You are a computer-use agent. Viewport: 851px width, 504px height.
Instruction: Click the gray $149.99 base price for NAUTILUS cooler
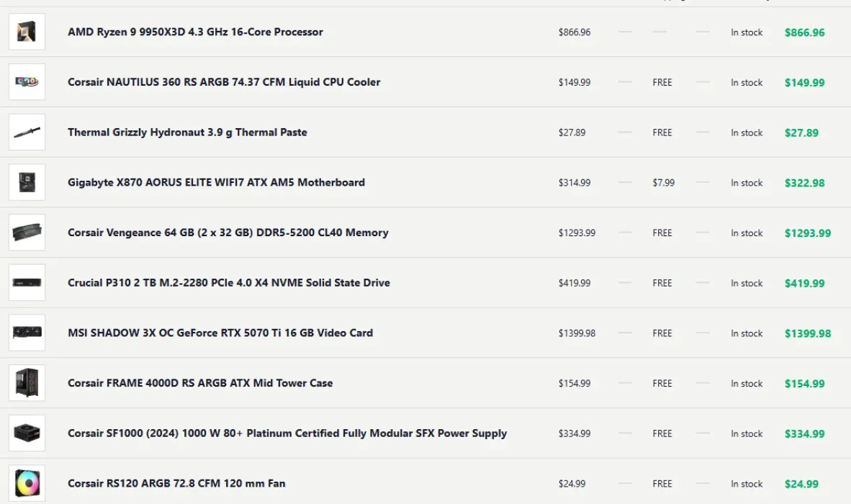pyautogui.click(x=575, y=83)
